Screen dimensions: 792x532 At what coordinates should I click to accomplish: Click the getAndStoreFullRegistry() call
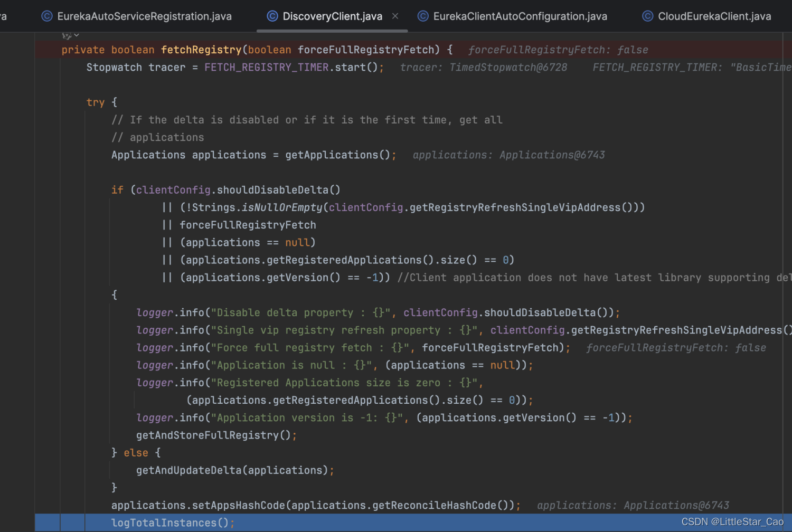213,435
